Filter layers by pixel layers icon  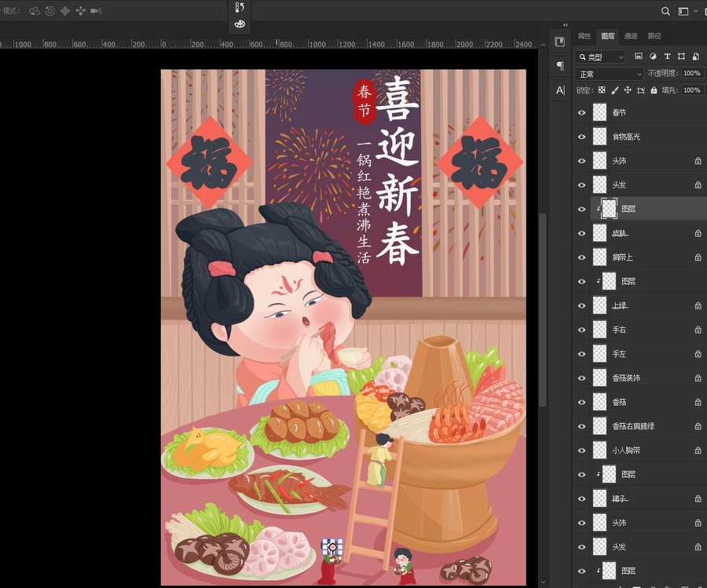click(x=639, y=57)
